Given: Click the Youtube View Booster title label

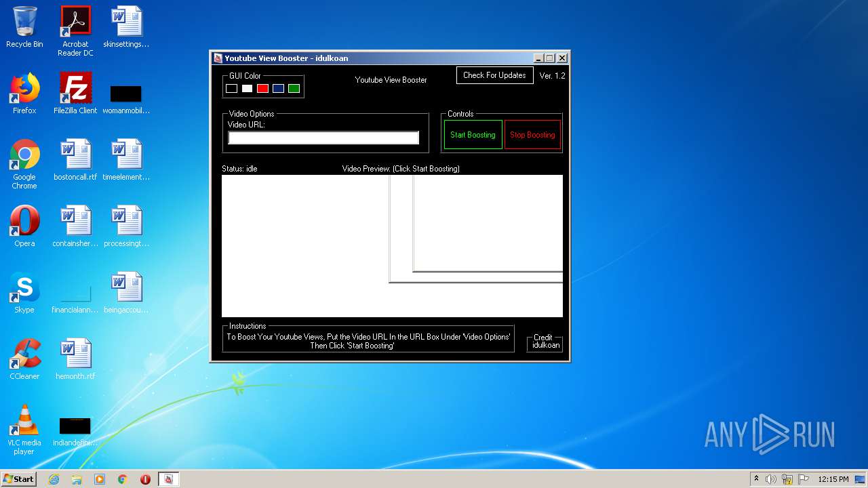Looking at the screenshot, I should pyautogui.click(x=391, y=80).
